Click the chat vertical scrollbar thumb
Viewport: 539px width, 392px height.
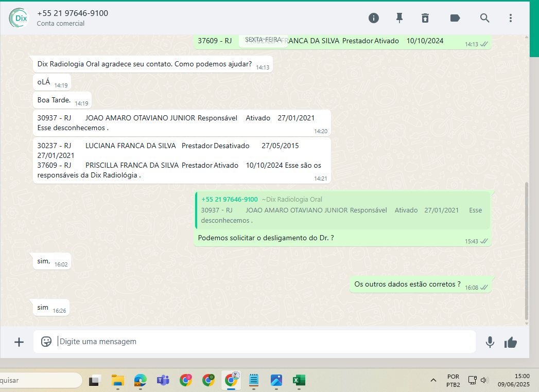tap(527, 251)
